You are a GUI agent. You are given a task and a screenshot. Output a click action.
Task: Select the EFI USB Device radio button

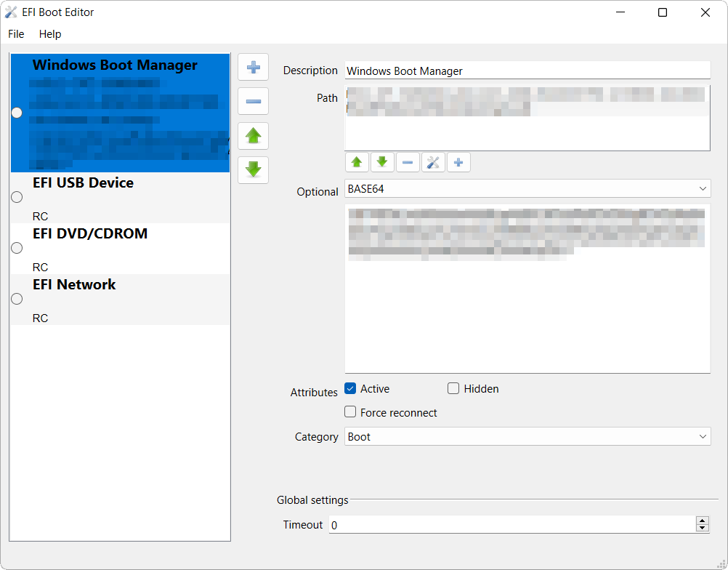point(17,197)
